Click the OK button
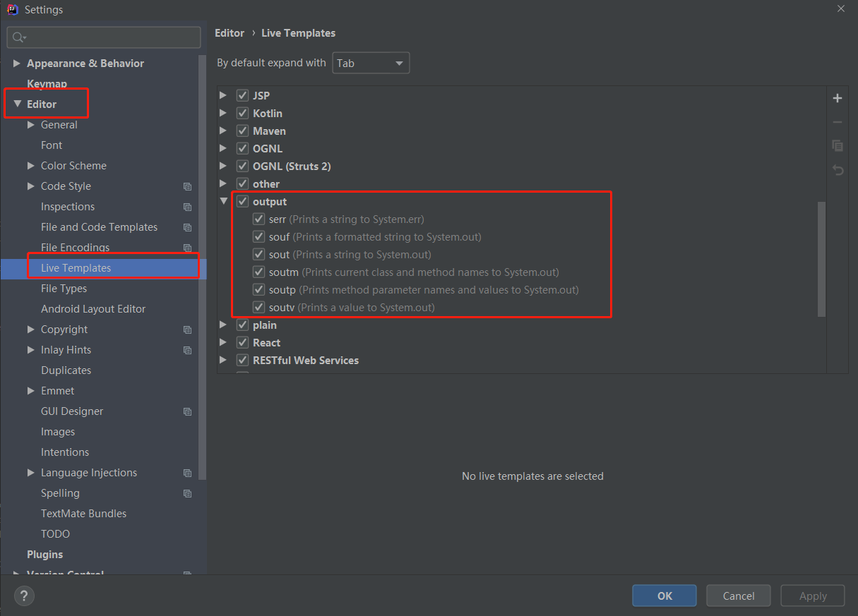Image resolution: width=858 pixels, height=616 pixels. [x=664, y=595]
